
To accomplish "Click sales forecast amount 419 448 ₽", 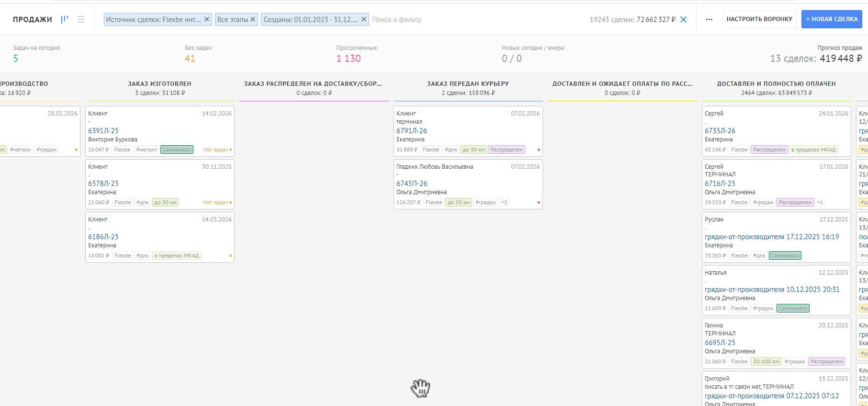I will (x=841, y=58).
